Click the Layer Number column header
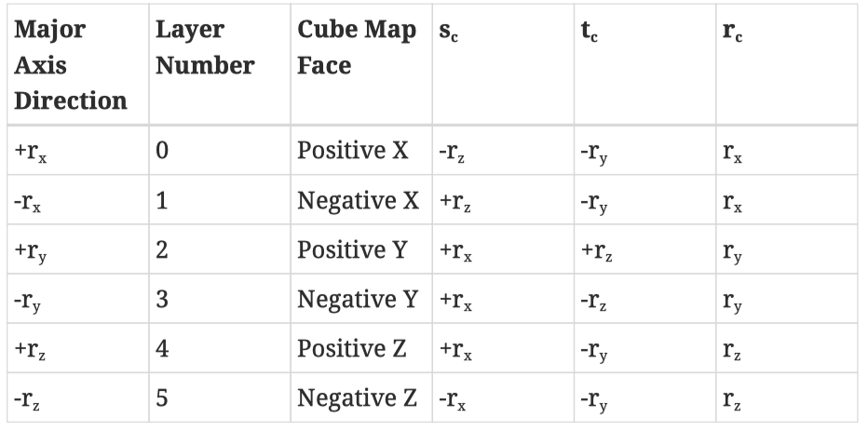 click(204, 48)
